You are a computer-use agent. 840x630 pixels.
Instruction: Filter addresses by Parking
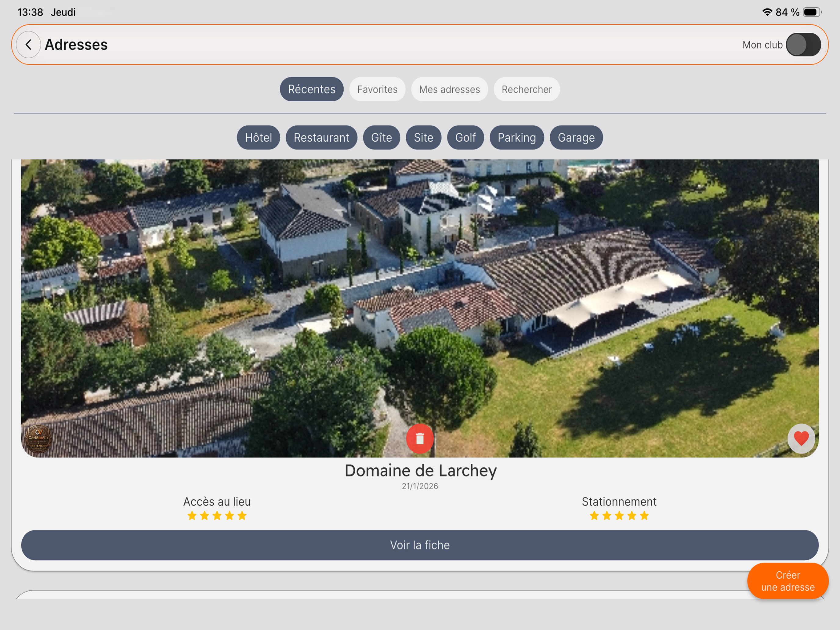[517, 137]
